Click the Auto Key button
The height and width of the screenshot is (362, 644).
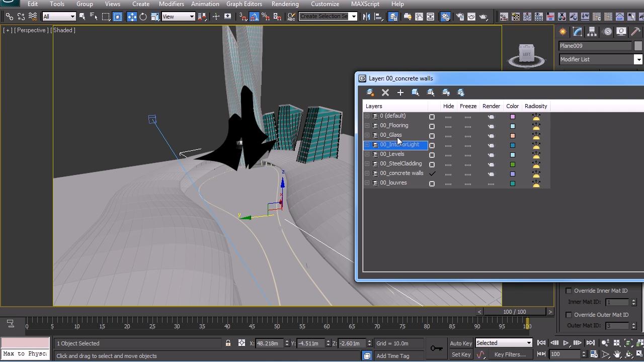coord(461,343)
